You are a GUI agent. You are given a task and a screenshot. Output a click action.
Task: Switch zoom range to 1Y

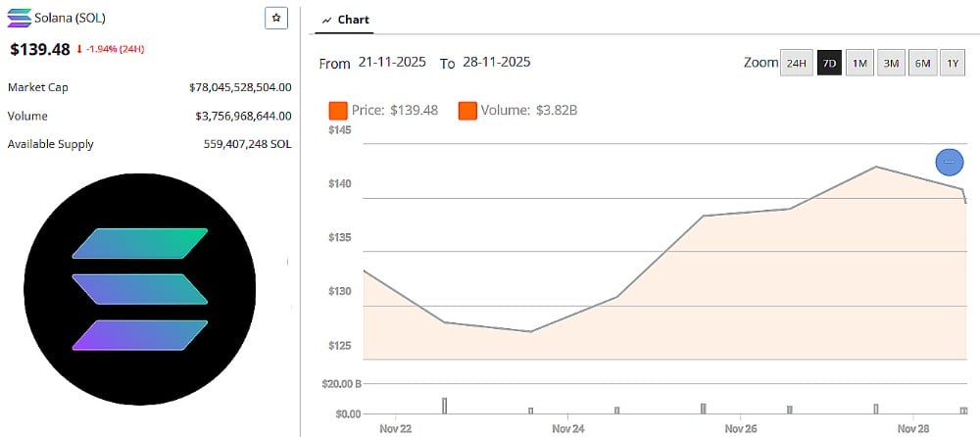tap(953, 64)
